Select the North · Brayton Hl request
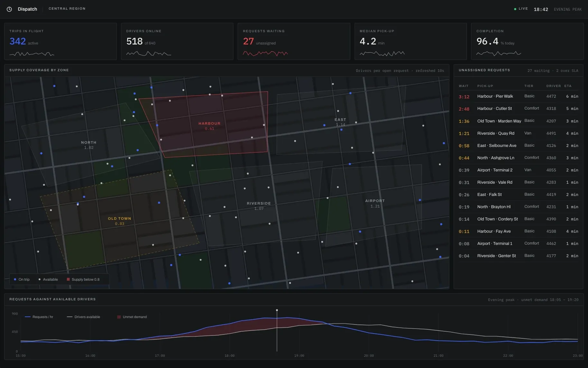Screen dimensions: 588x368 coord(518,207)
